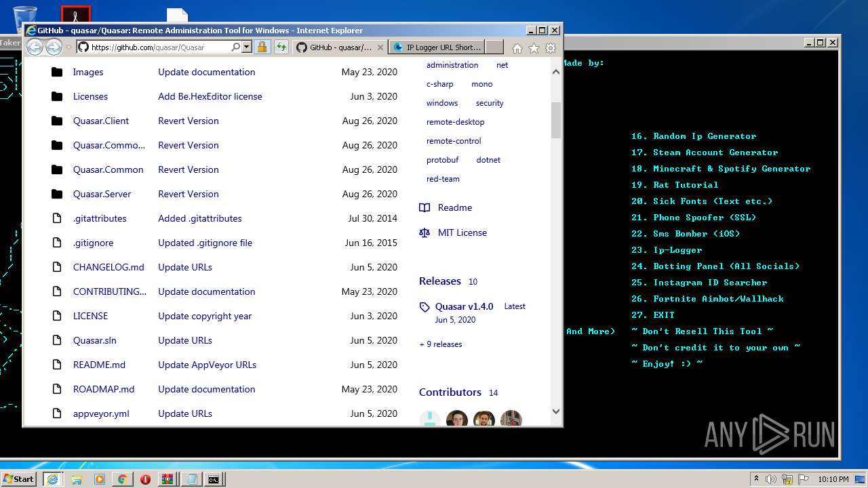Open commit 'Update copyright year'
Viewport: 868px width, 488px height.
click(x=205, y=316)
